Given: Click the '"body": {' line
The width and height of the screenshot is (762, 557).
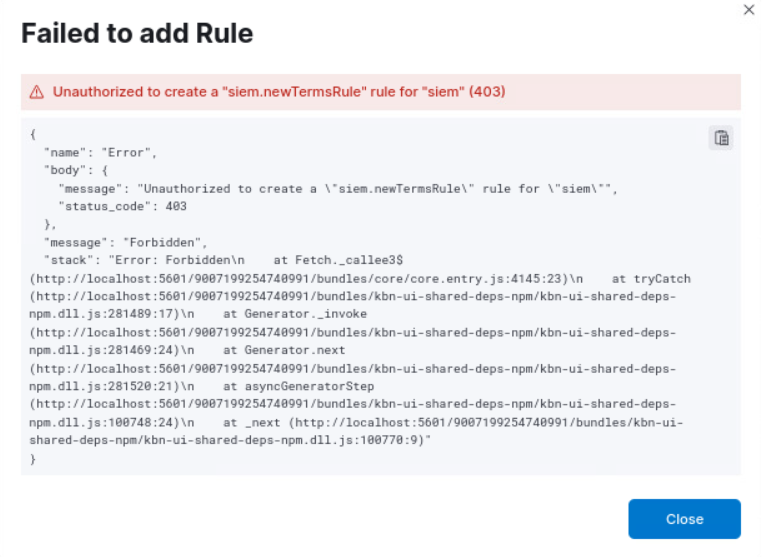Looking at the screenshot, I should (76, 171).
